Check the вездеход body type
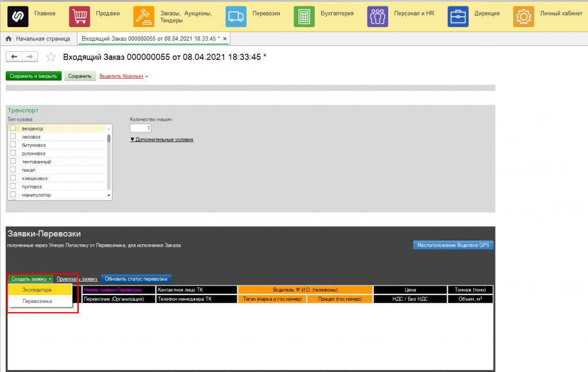 tap(13, 128)
